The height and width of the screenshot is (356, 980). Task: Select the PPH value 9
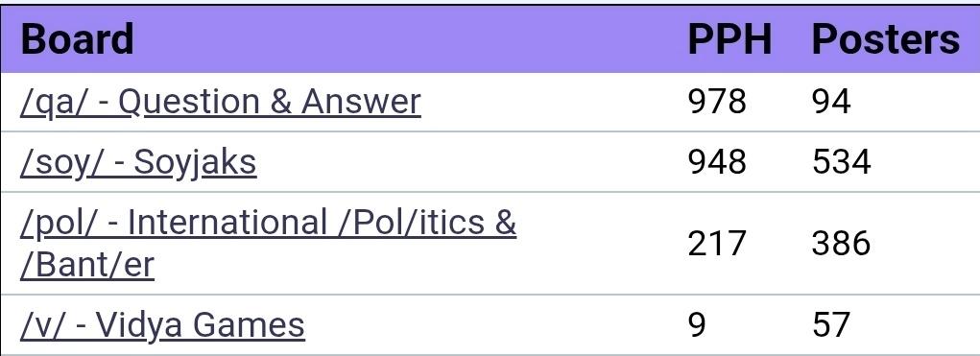pyautogui.click(x=697, y=324)
